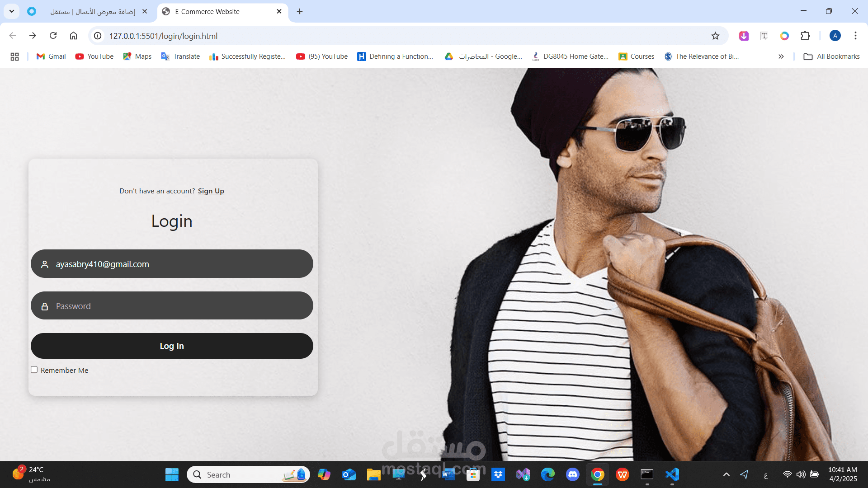Viewport: 868px width, 488px height.
Task: Switch to the مستقل portfolio tab
Action: pyautogui.click(x=93, y=11)
